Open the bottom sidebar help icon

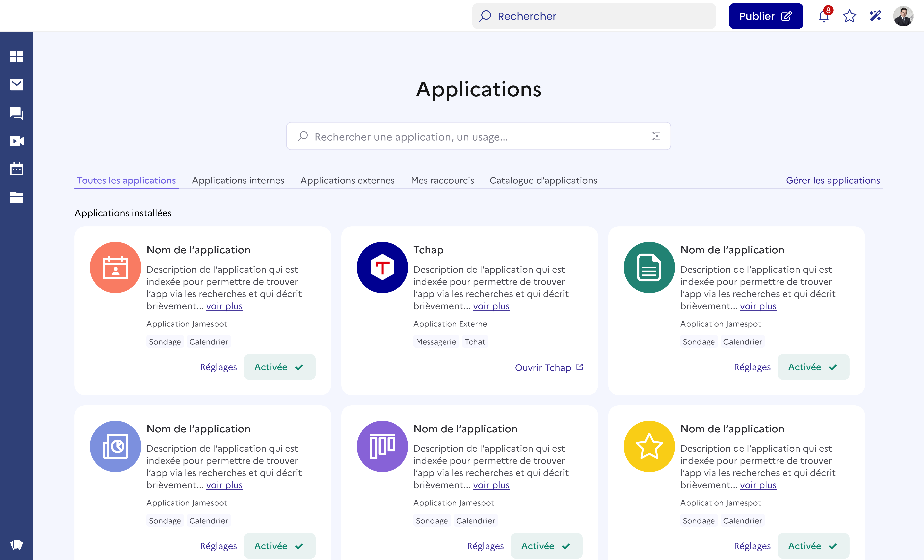pyautogui.click(x=17, y=544)
